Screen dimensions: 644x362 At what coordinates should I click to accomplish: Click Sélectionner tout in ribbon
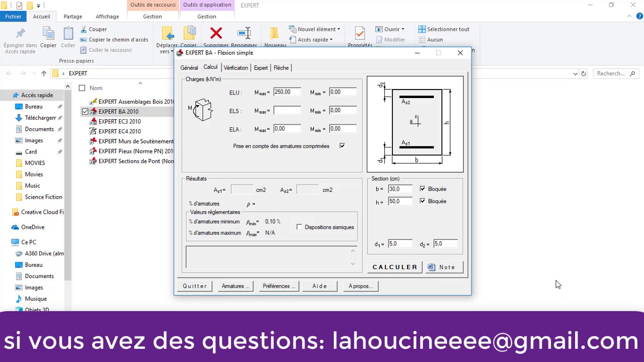(444, 29)
